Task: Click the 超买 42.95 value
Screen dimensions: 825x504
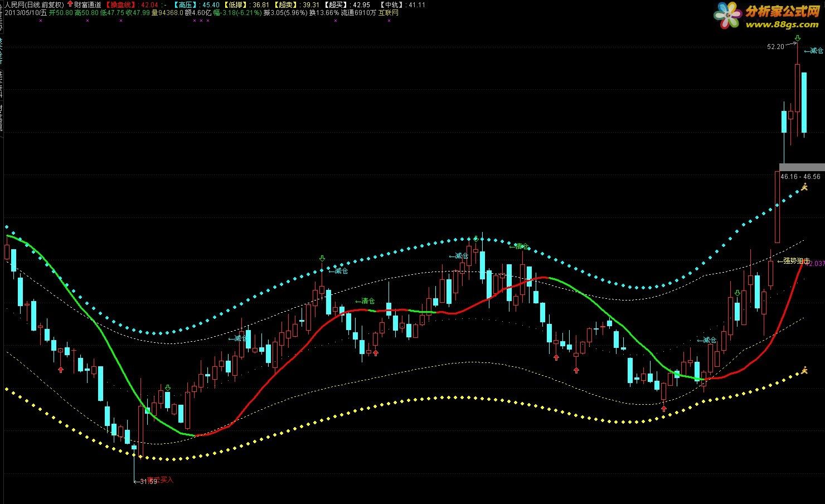Action: (x=361, y=4)
